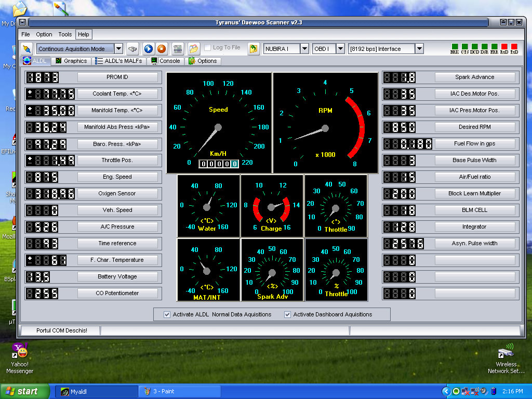The image size is (532, 399).
Task: Click the Charge voltage gauge
Action: click(272, 206)
